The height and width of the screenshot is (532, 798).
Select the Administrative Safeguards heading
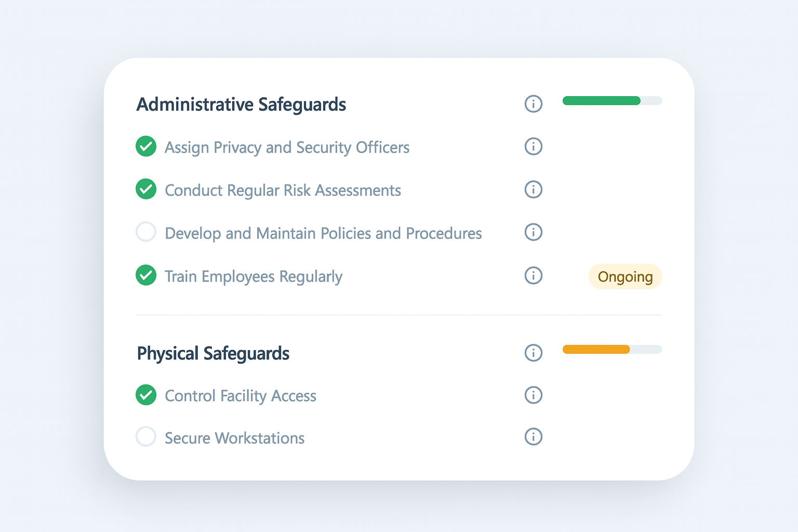(x=241, y=104)
